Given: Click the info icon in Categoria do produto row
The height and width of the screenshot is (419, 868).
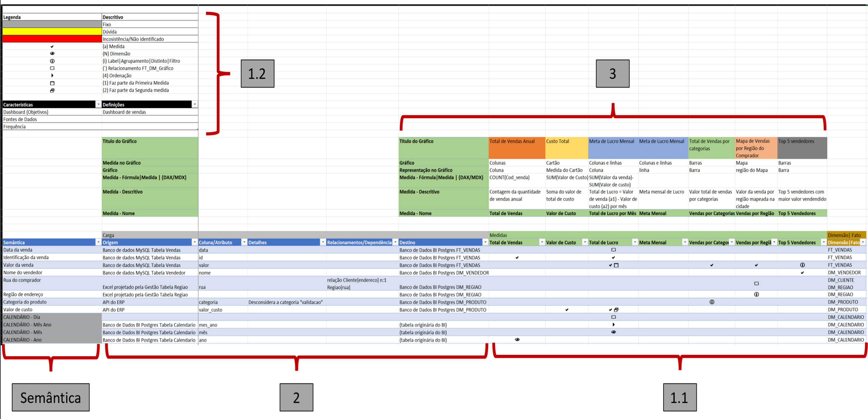Looking at the screenshot, I should click(712, 302).
